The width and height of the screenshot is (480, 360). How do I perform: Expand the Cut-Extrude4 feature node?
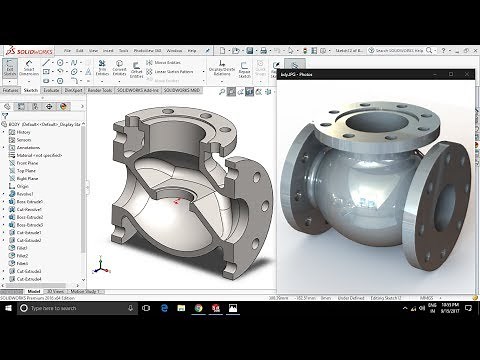4,279
